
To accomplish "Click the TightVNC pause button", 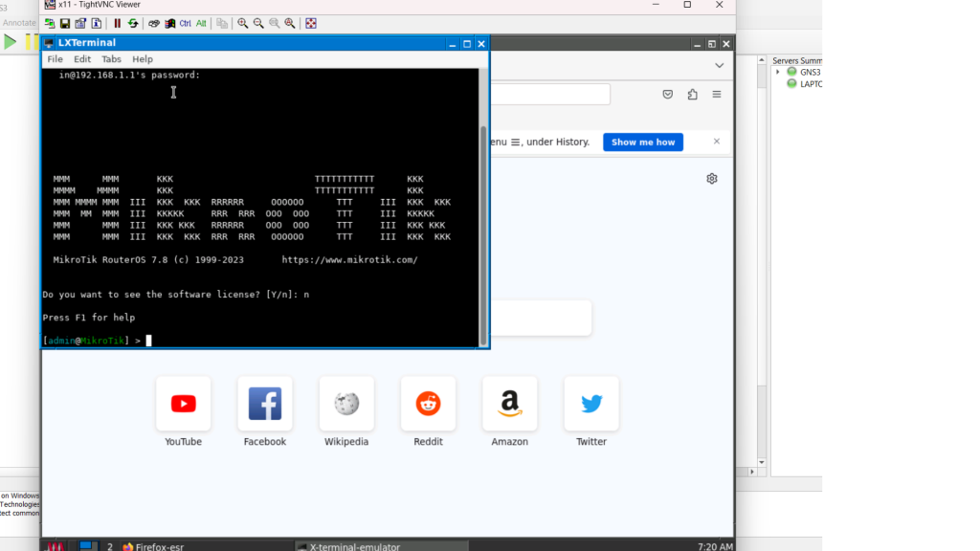I will [118, 23].
